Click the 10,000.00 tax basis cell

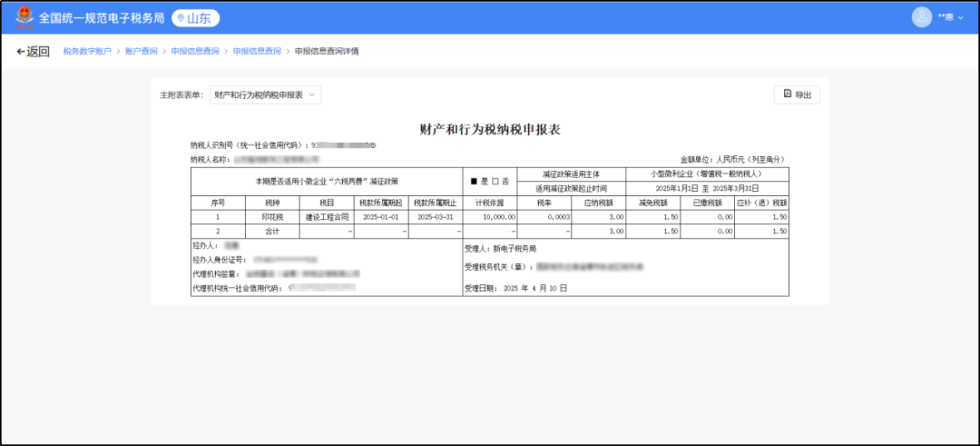point(490,217)
